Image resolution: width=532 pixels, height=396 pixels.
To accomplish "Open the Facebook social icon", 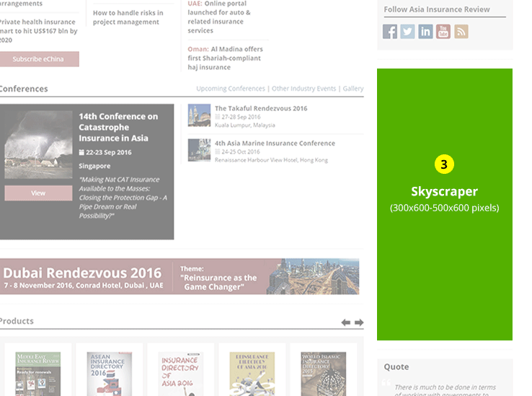I will (390, 32).
